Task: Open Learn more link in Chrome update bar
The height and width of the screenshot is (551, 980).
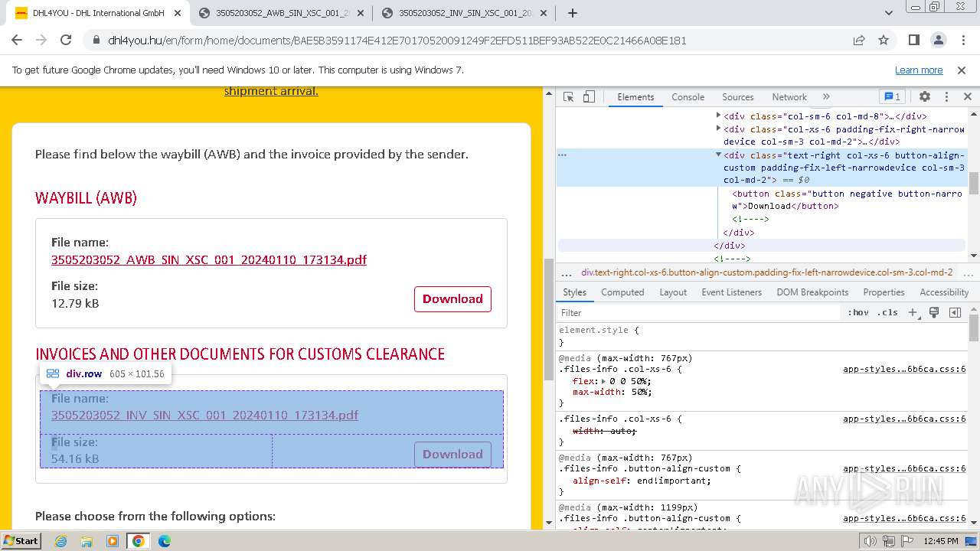Action: [919, 70]
